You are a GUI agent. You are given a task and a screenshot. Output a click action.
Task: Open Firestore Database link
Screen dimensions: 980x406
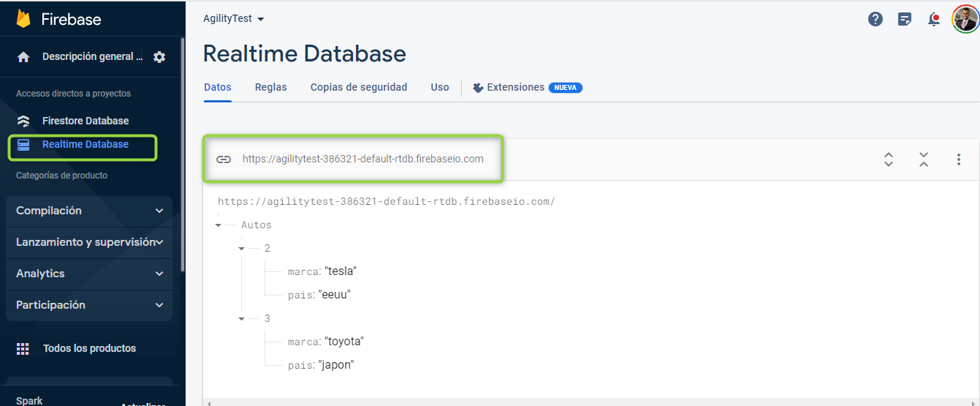[x=86, y=121]
